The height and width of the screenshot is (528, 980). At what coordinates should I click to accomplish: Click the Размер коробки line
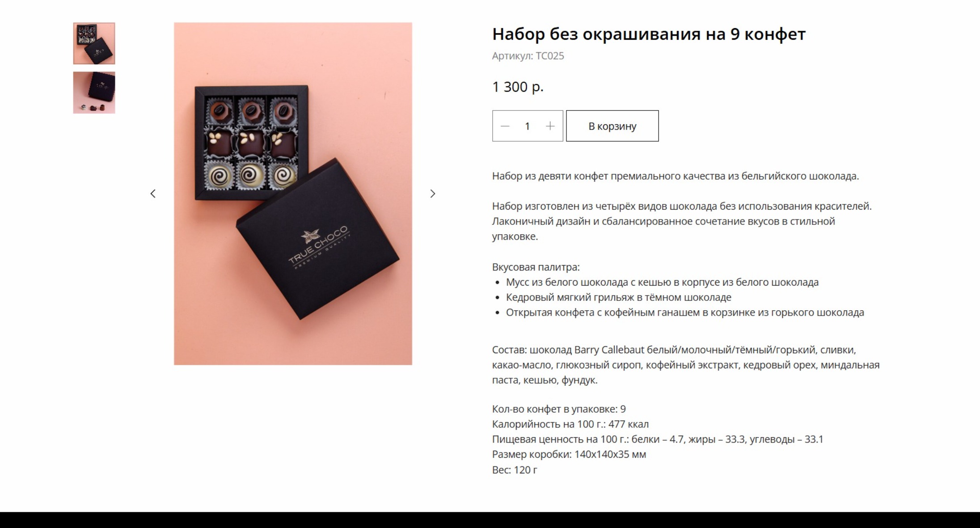569,454
